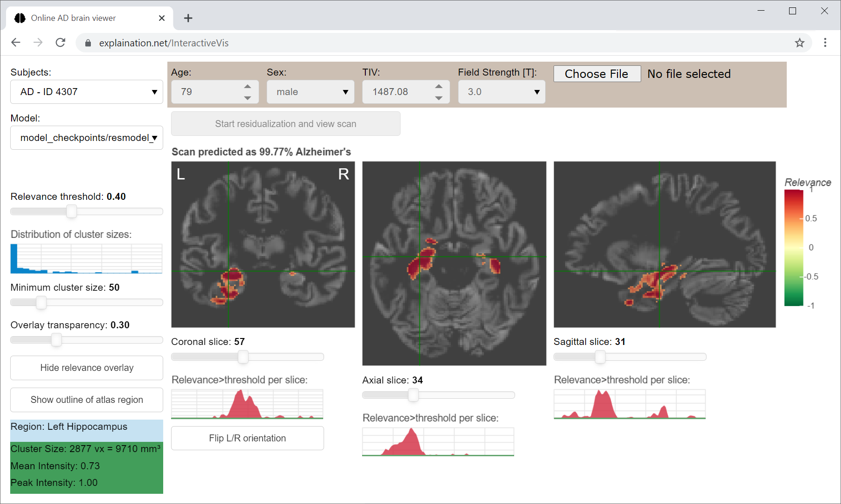This screenshot has height=504, width=841.
Task: Go back using browser back arrow
Action: tap(16, 43)
